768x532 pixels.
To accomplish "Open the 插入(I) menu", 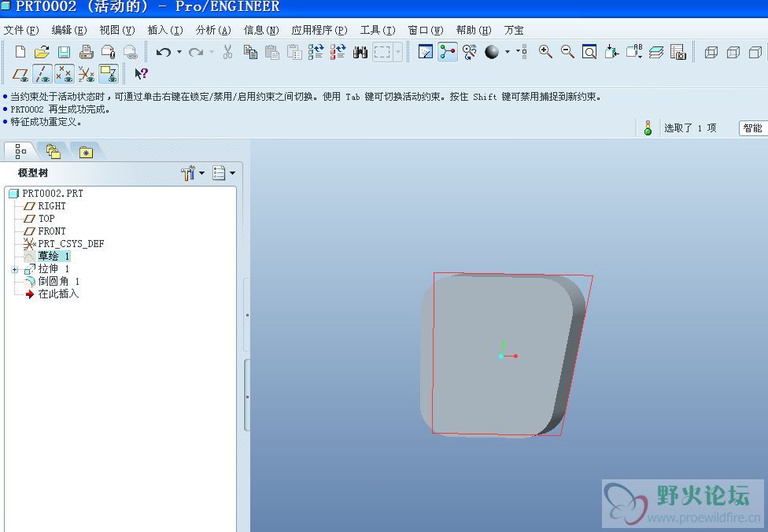I will pos(165,31).
